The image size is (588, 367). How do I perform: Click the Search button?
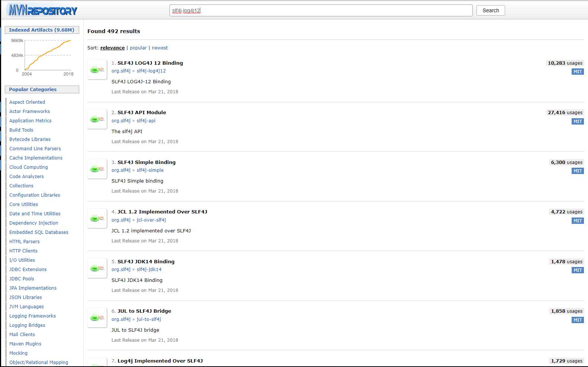(491, 10)
